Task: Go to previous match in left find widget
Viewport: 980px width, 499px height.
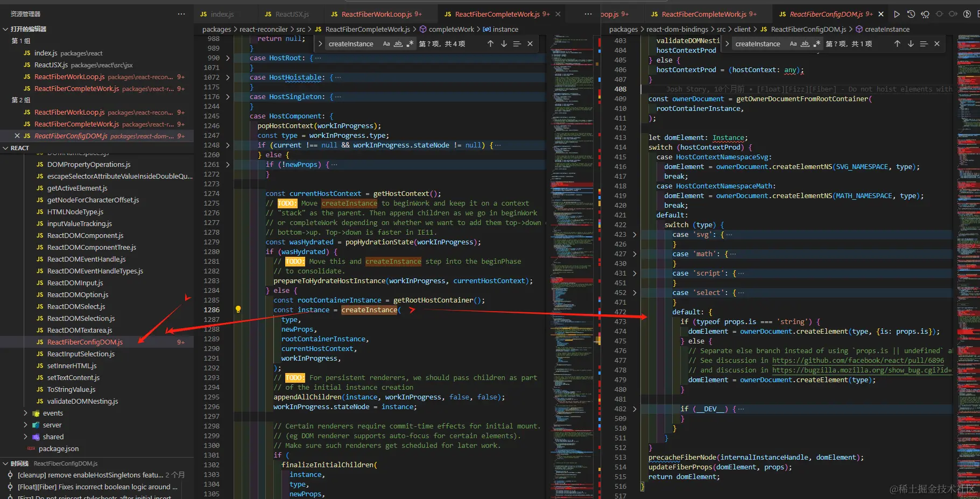Action: 490,44
